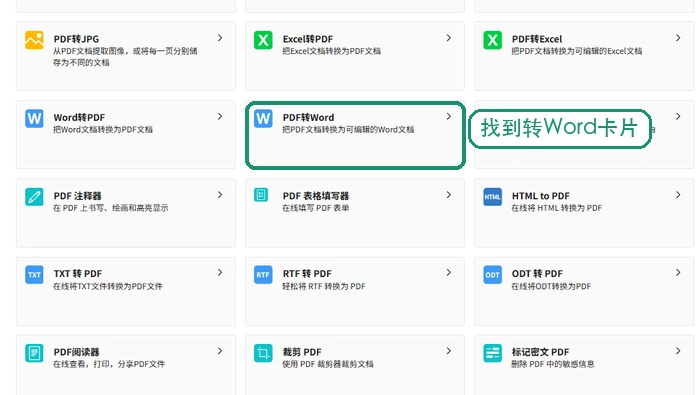Click the green Excel转PDF icon
This screenshot has width=700, height=395.
click(263, 40)
